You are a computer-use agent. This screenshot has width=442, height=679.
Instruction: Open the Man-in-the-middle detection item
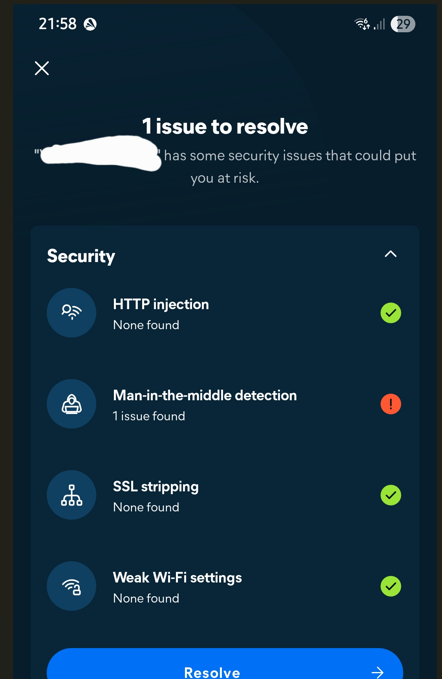pos(225,404)
